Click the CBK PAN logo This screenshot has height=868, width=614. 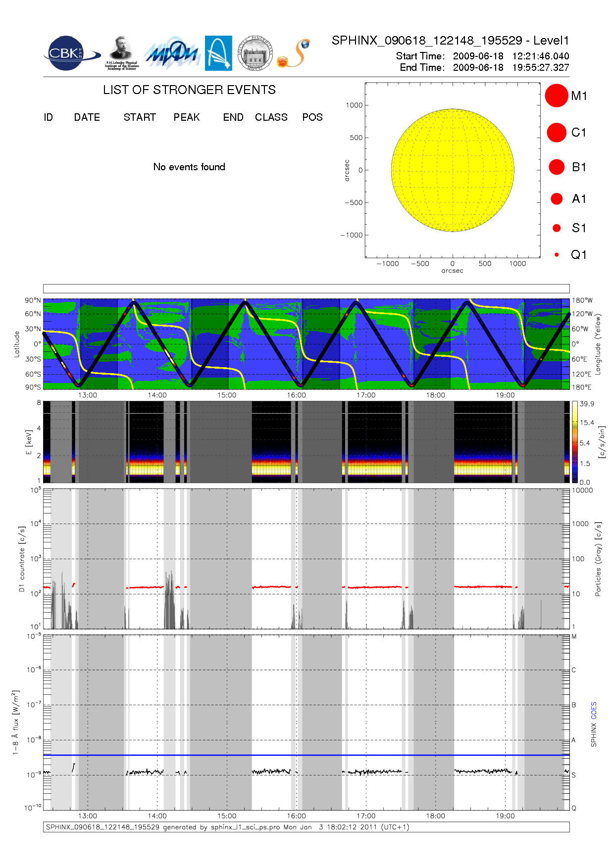click(69, 53)
